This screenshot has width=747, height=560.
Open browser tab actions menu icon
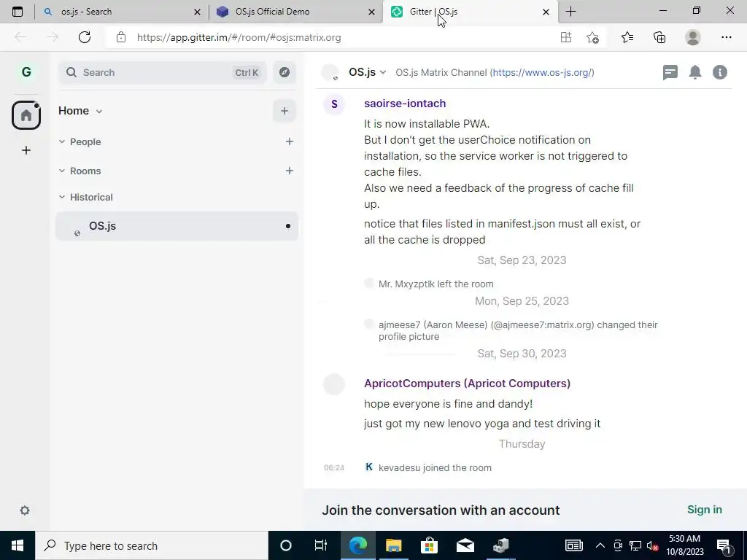[x=18, y=12]
